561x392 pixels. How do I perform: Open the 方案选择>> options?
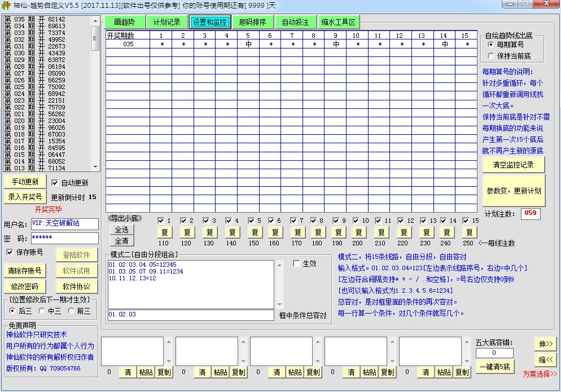[x=539, y=373]
